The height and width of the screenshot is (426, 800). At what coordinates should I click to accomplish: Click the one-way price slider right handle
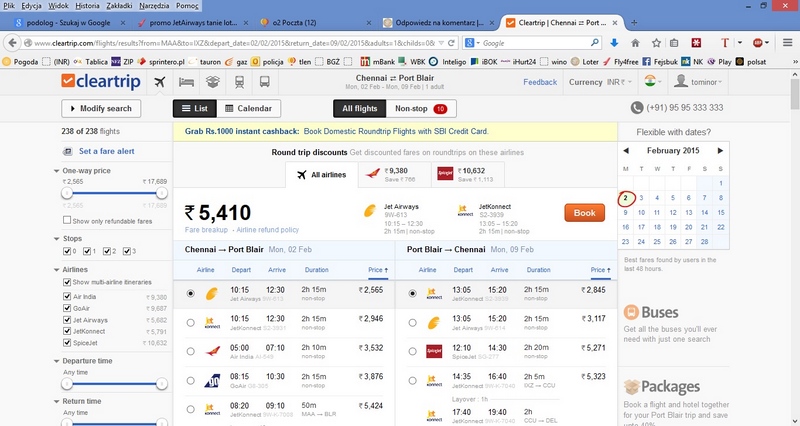tap(162, 193)
